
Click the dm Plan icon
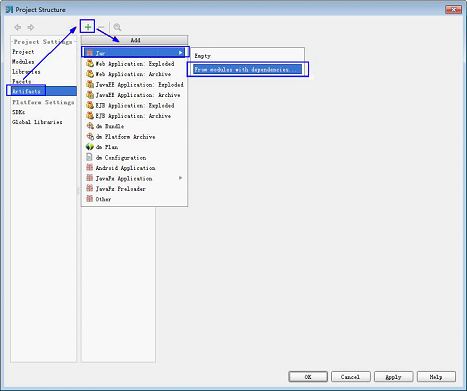[90, 147]
